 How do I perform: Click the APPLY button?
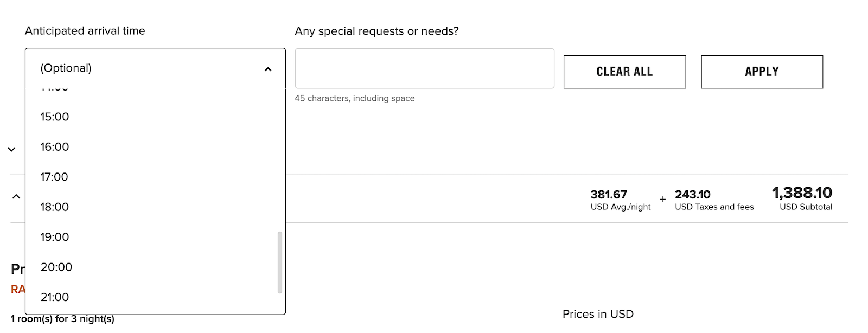point(762,72)
